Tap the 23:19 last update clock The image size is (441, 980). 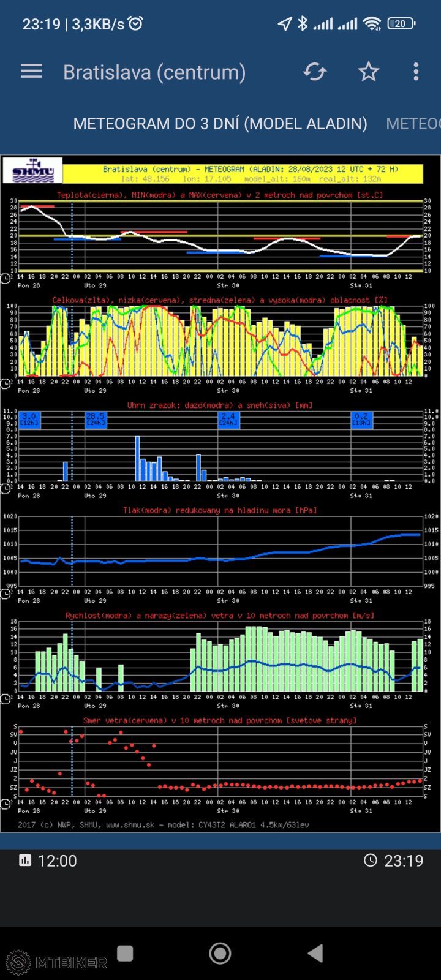[393, 861]
